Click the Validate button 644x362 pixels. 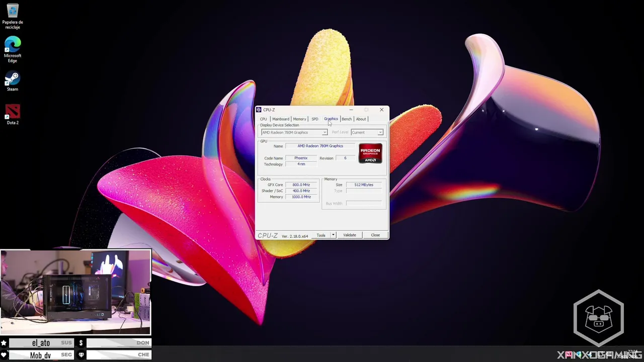click(350, 235)
